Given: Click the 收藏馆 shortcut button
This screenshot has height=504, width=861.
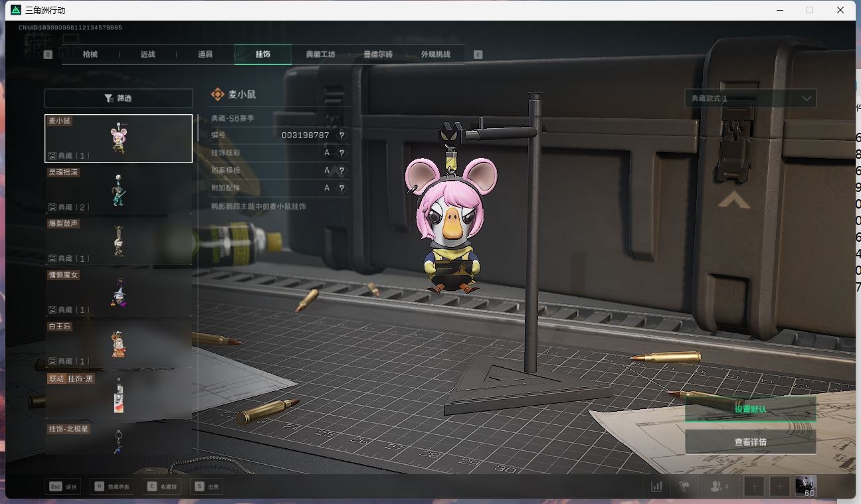Looking at the screenshot, I should pos(163,487).
